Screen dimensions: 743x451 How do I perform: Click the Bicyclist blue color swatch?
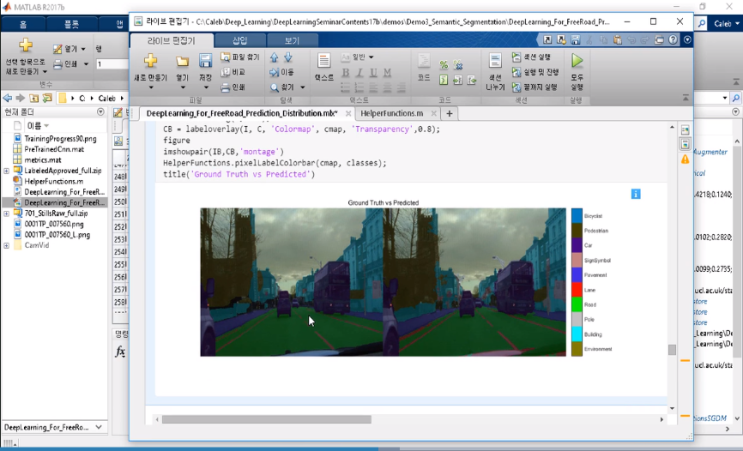pyautogui.click(x=577, y=215)
